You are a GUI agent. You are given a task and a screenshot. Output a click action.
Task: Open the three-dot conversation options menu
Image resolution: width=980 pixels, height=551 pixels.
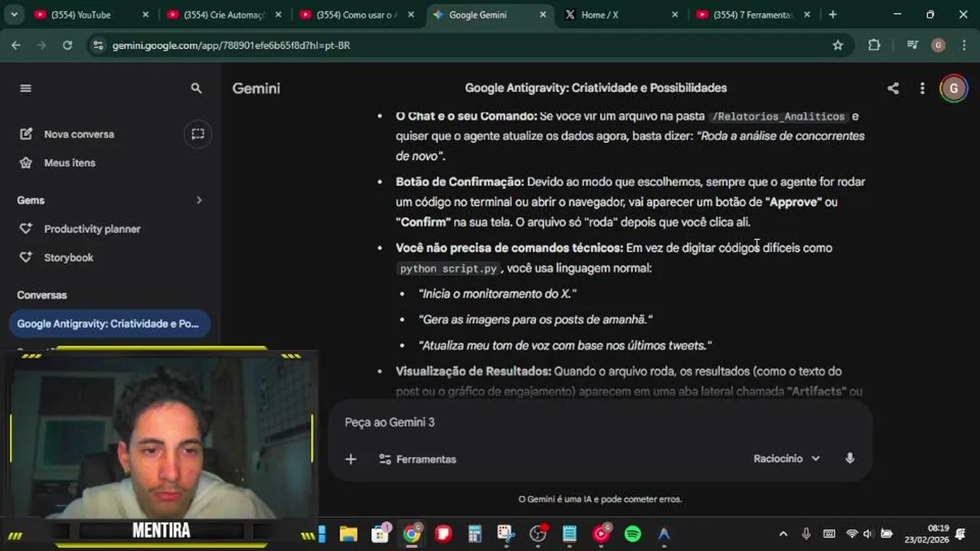[922, 88]
